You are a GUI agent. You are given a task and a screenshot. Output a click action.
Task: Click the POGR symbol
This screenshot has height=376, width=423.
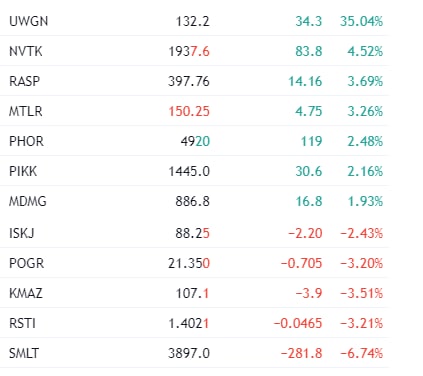tap(26, 263)
